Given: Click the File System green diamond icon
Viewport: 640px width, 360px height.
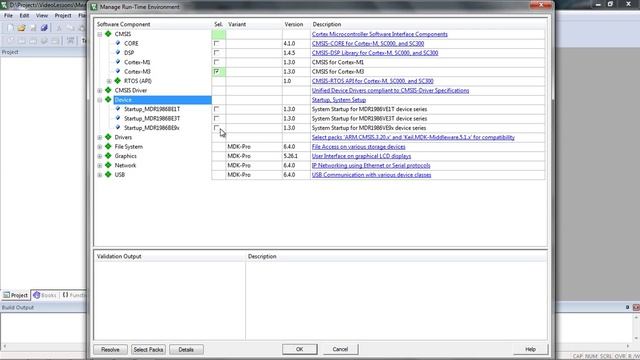Looking at the screenshot, I should (x=108, y=147).
